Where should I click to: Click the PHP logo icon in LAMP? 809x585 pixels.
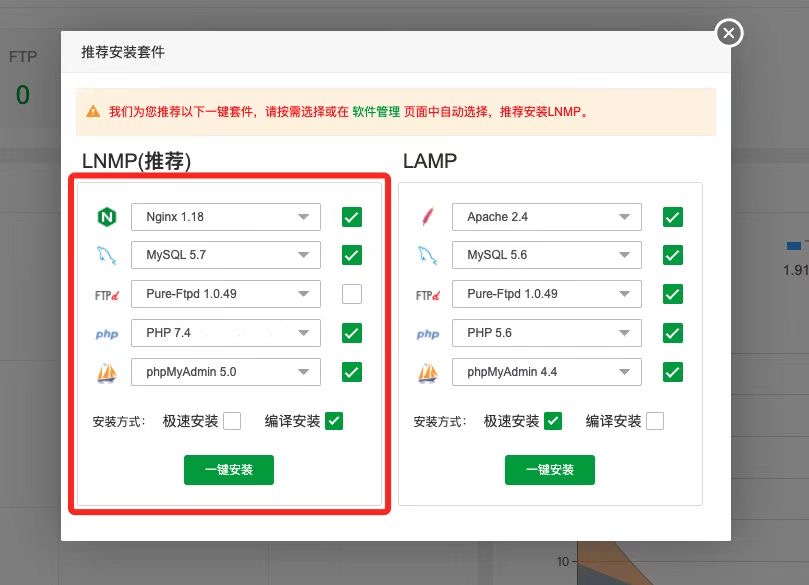428,334
